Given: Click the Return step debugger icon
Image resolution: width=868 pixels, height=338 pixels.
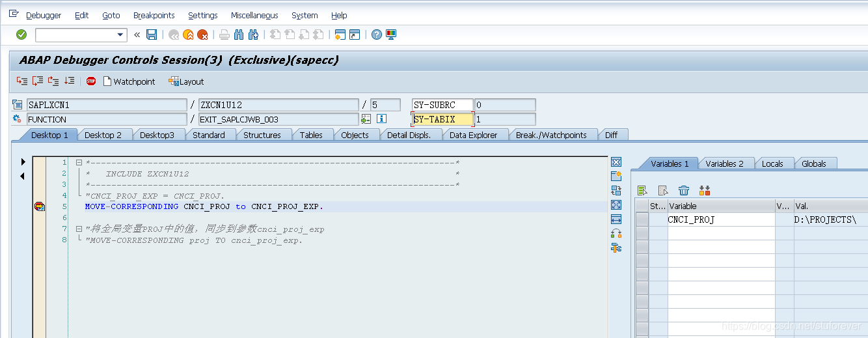Looking at the screenshot, I should pos(53,81).
